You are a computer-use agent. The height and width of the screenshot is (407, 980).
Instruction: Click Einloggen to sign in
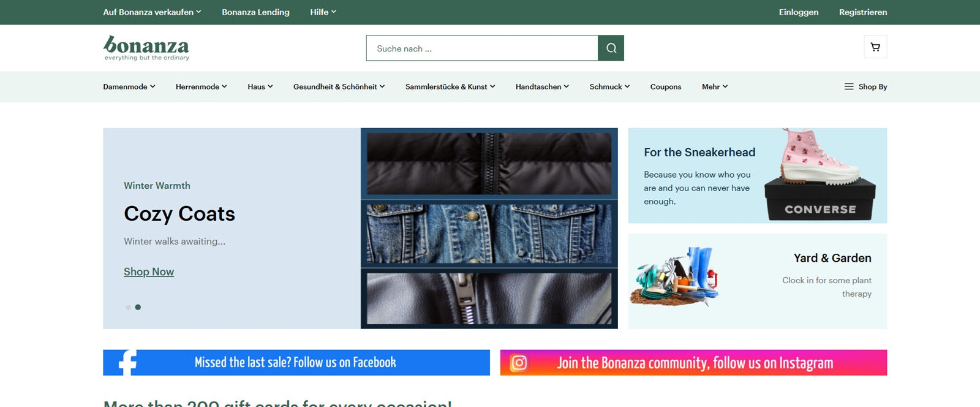798,12
